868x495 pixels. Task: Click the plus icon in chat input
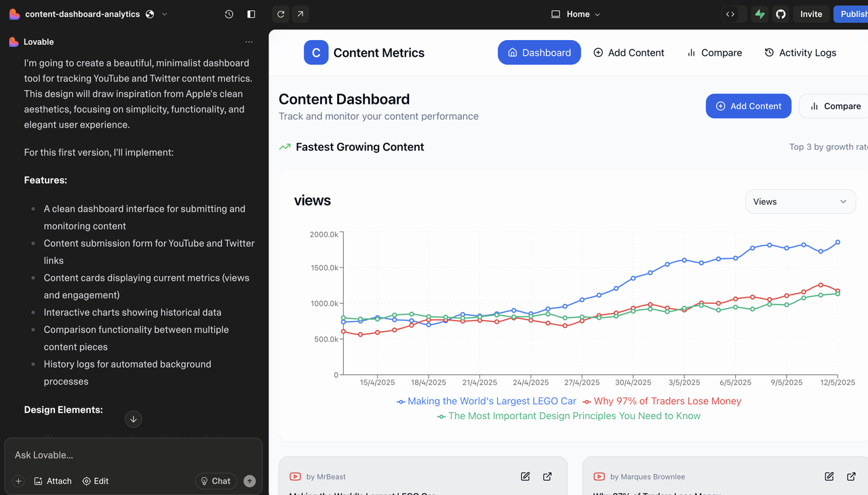19,481
